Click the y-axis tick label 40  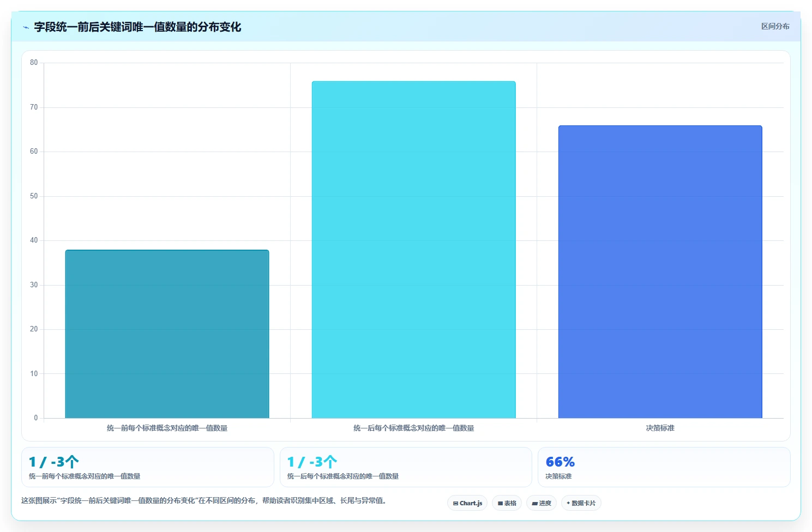coord(34,240)
